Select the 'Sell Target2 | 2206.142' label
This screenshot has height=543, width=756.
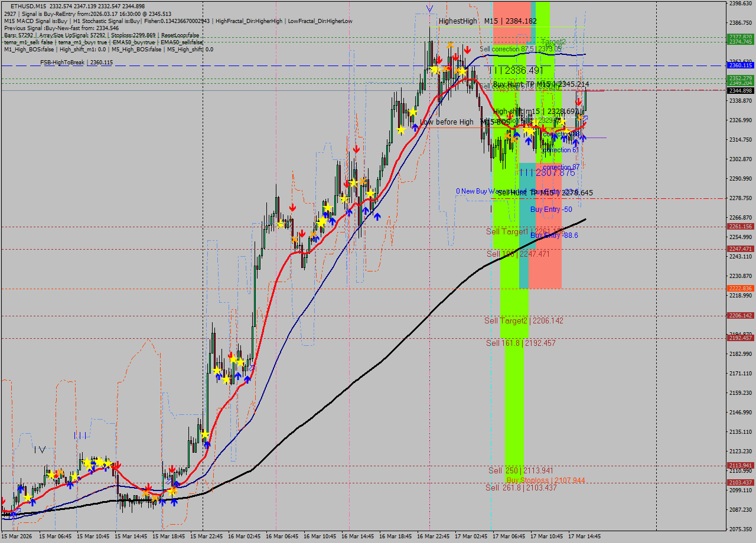pyautogui.click(x=524, y=321)
